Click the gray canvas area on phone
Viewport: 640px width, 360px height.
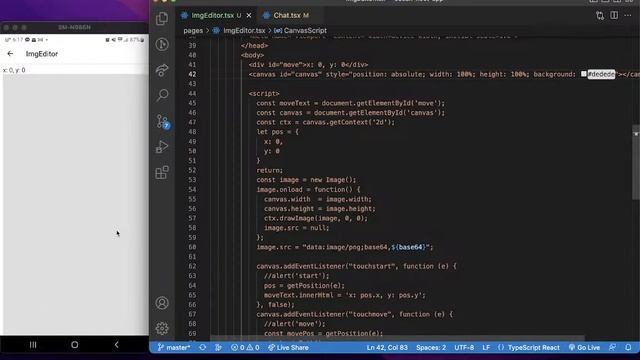pos(76,204)
